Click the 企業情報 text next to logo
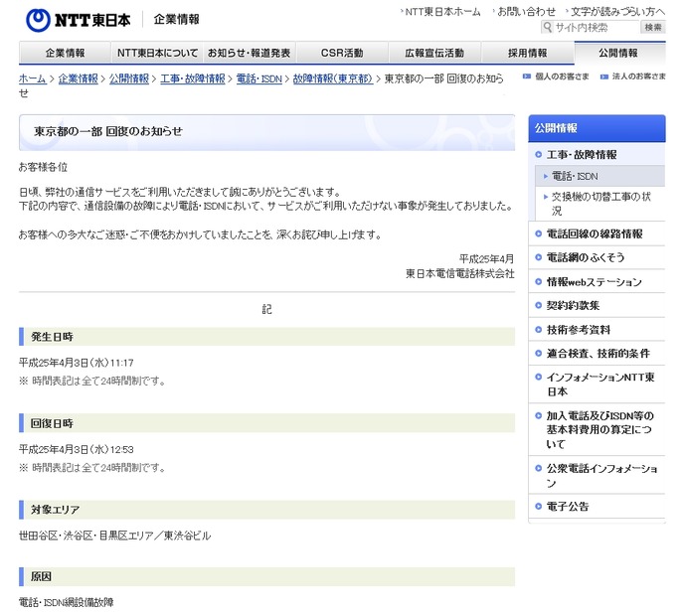Viewport: 684px width, 616px height. 177,20
